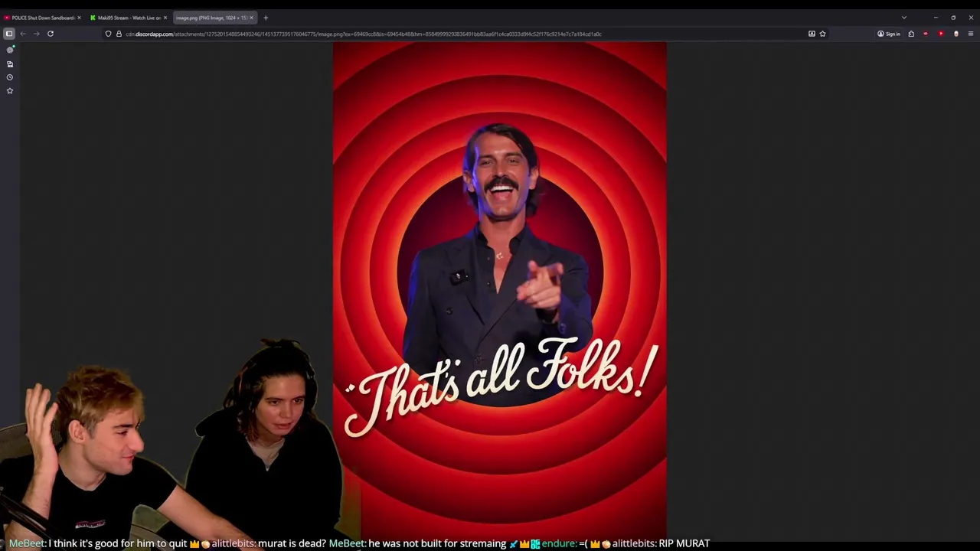Open the history clock sidebar icon

point(10,77)
